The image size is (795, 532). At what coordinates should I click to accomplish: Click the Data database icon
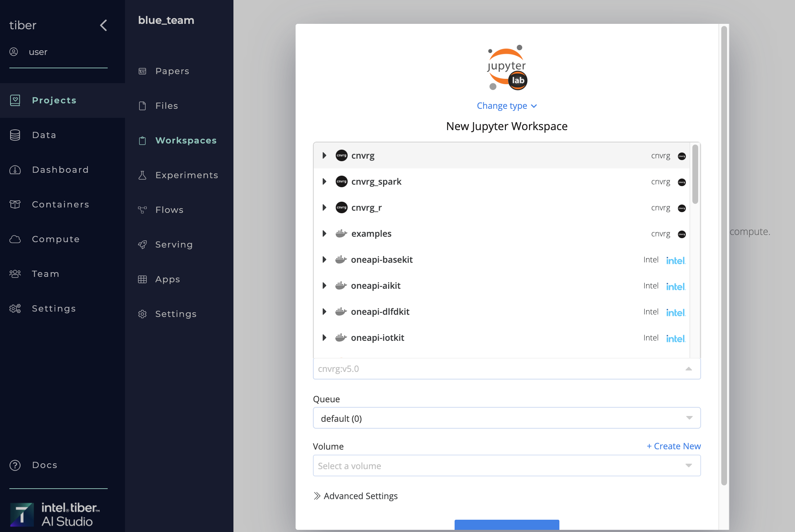15,135
